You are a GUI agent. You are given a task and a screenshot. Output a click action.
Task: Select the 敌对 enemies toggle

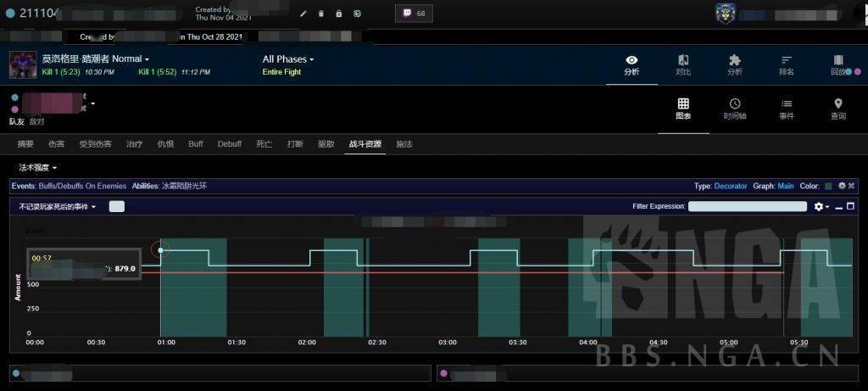(36, 121)
